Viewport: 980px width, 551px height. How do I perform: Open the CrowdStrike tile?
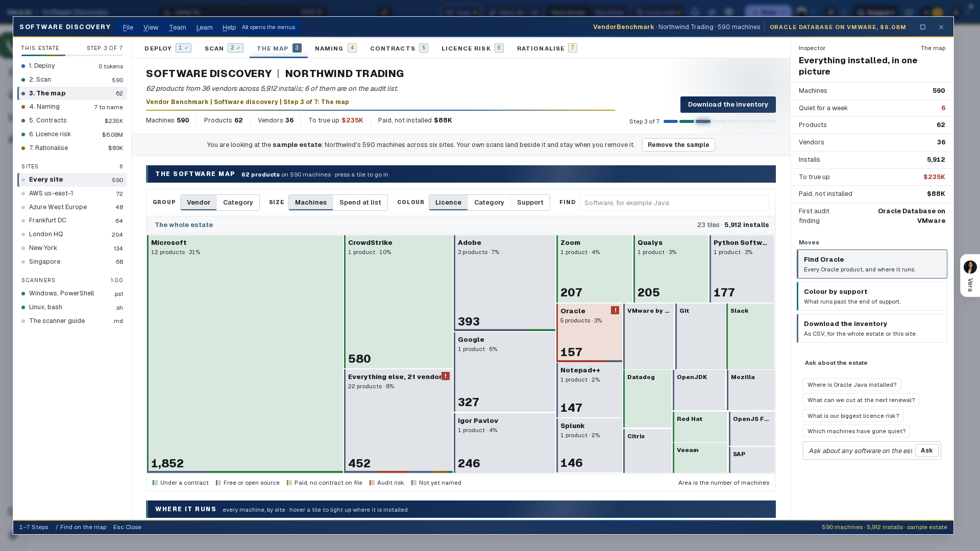point(399,302)
